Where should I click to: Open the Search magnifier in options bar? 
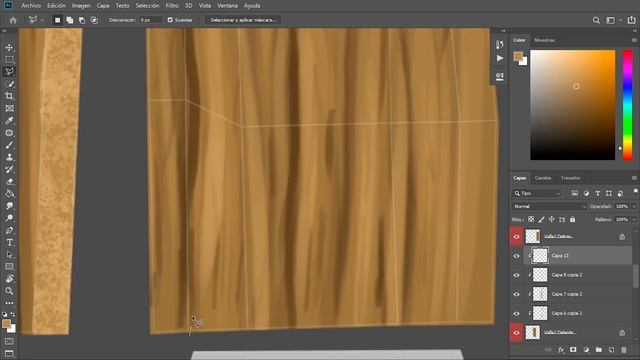[x=596, y=20]
